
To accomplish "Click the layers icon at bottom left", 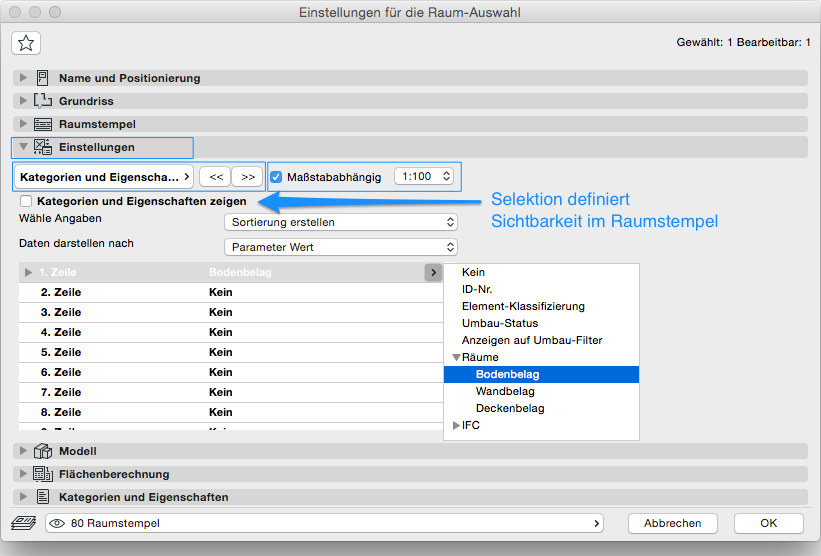I will [23, 523].
